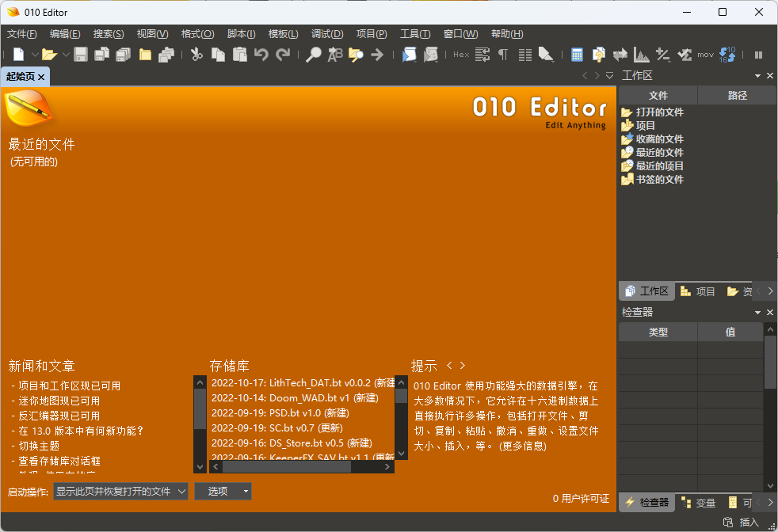This screenshot has width=778, height=532.
Task: Open the 迷你地图现已可用 news link
Action: click(x=59, y=401)
